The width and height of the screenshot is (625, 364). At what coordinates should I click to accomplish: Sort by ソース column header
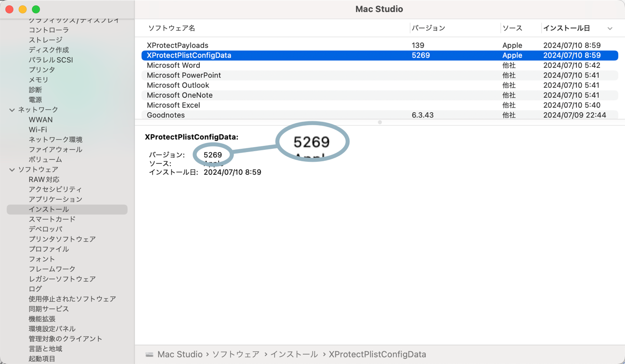[512, 28]
